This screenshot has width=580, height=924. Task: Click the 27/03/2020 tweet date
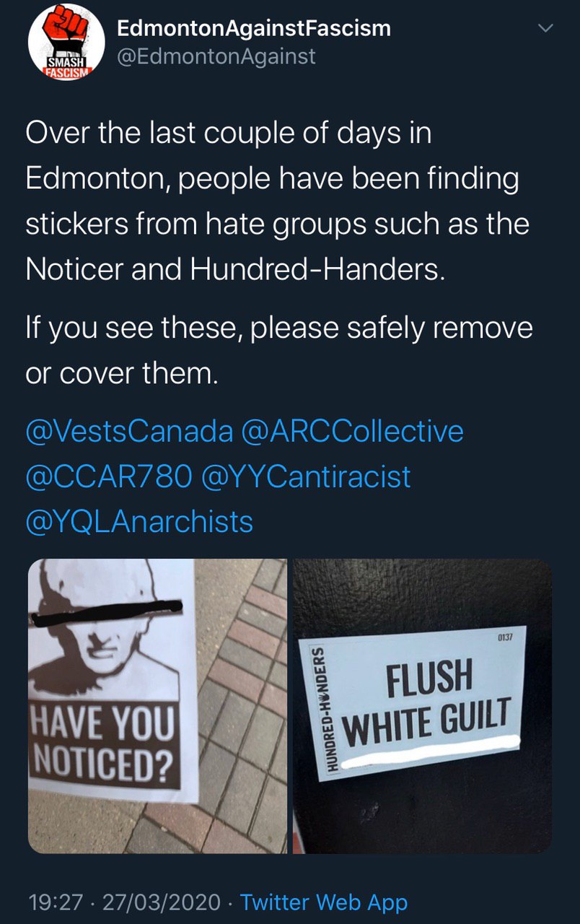(161, 902)
